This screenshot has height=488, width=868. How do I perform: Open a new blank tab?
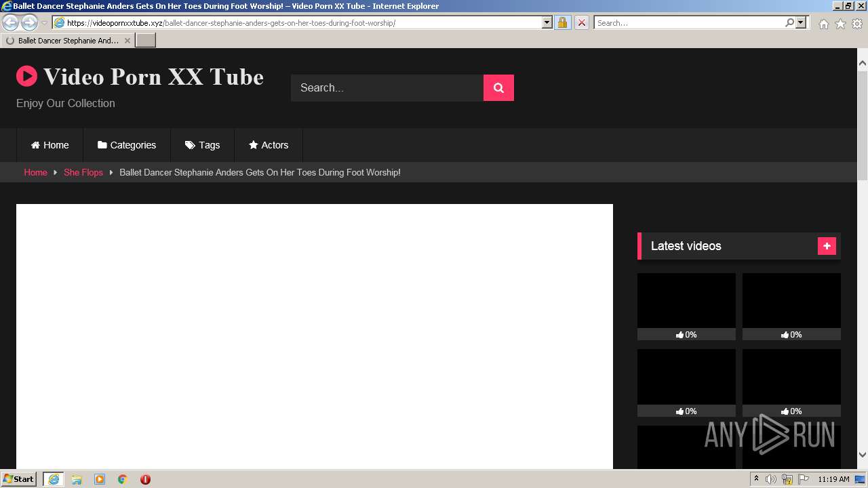(146, 41)
